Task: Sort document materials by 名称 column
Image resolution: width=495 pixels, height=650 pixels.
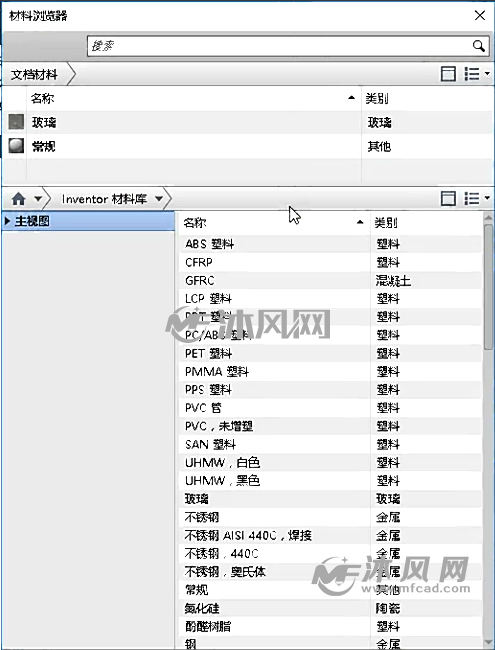Action: (x=194, y=98)
